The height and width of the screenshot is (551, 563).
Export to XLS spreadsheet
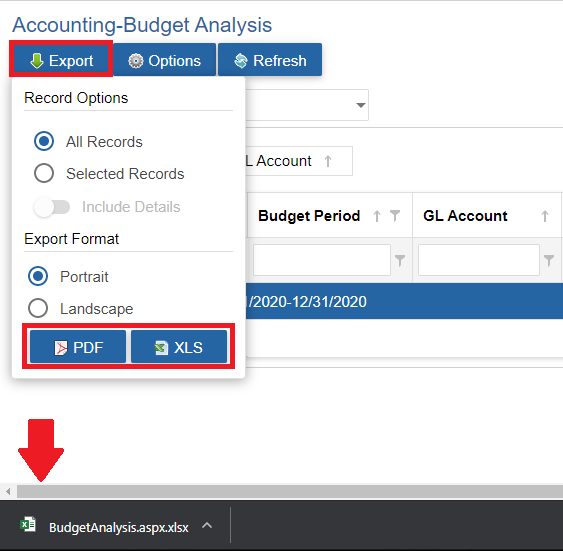click(x=179, y=347)
